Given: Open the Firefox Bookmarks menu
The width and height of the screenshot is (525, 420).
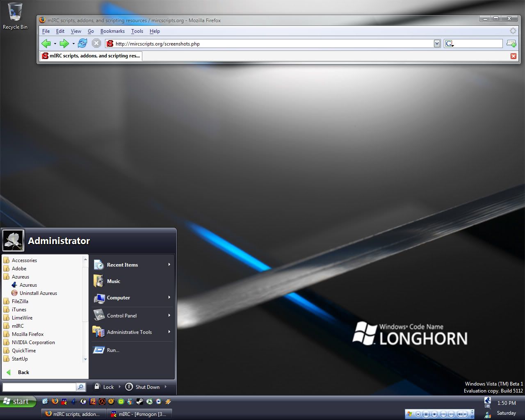Looking at the screenshot, I should click(x=112, y=31).
